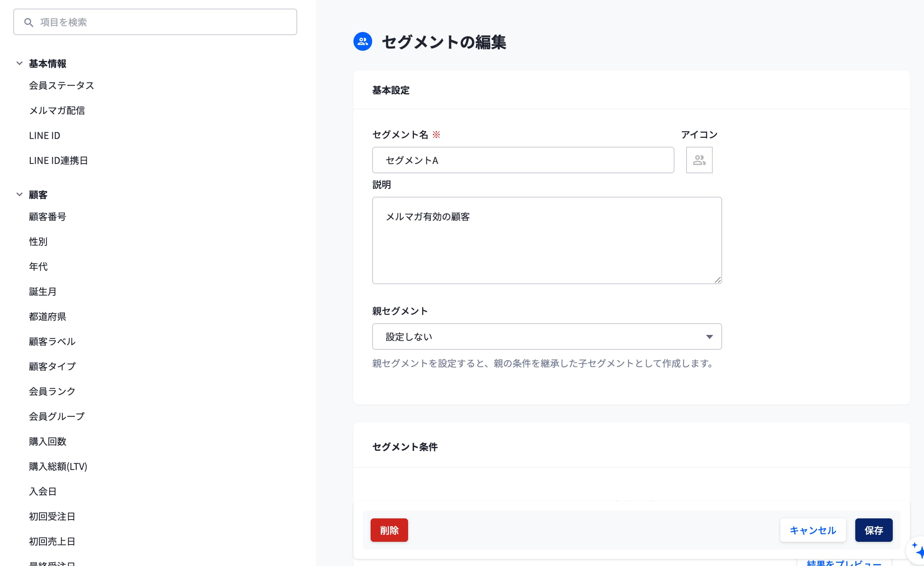Collapse the 基本情報 section chevron

tap(20, 63)
